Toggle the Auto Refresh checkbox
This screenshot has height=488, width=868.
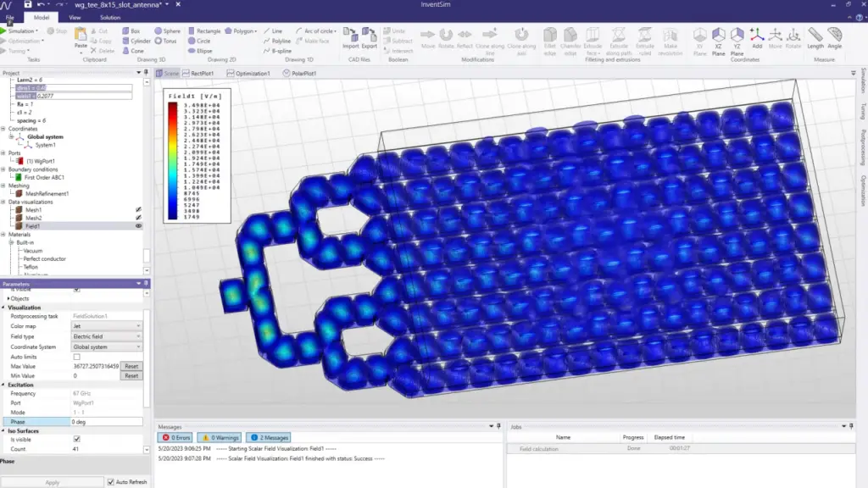click(111, 482)
